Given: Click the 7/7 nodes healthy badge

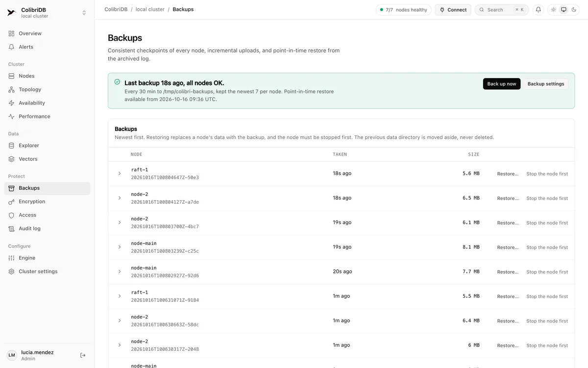Looking at the screenshot, I should tap(404, 10).
